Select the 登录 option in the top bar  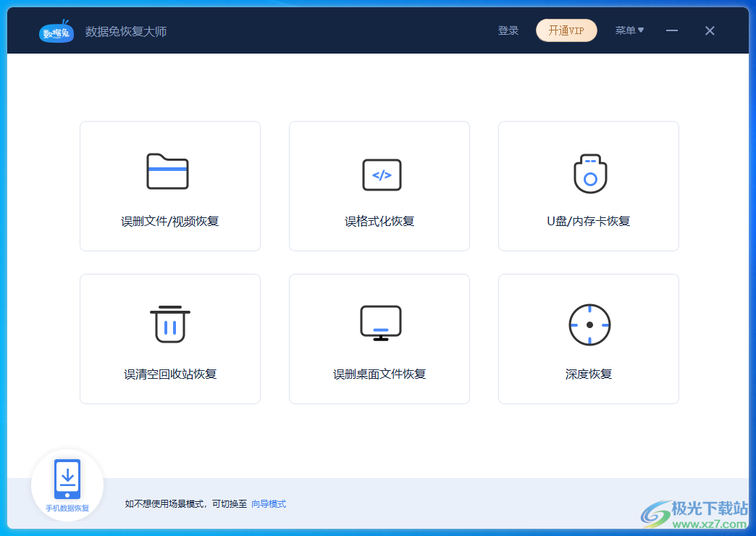[x=508, y=30]
